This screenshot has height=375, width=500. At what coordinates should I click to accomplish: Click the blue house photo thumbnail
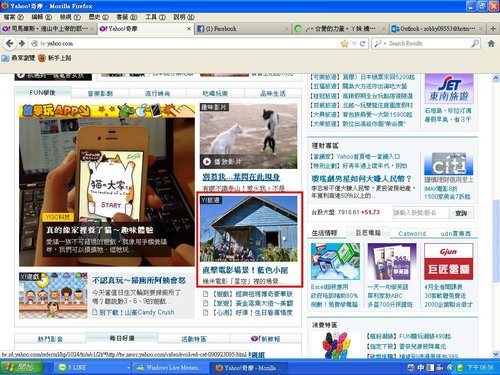[248, 229]
